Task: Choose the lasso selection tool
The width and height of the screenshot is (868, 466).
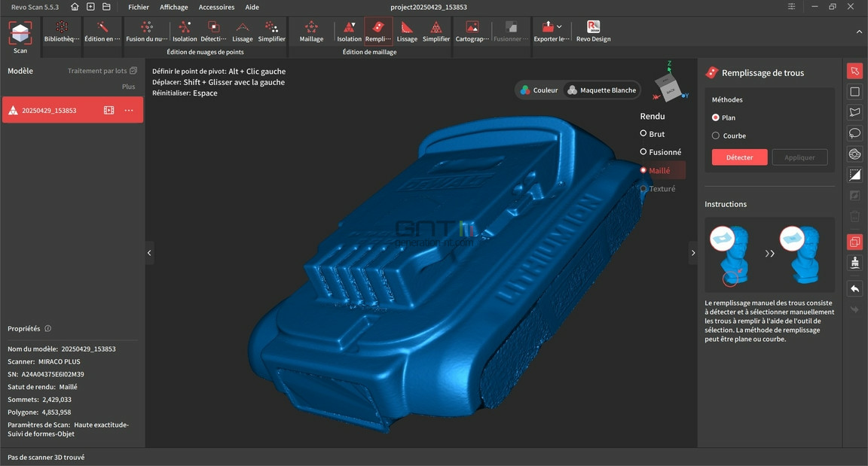Action: 854,133
